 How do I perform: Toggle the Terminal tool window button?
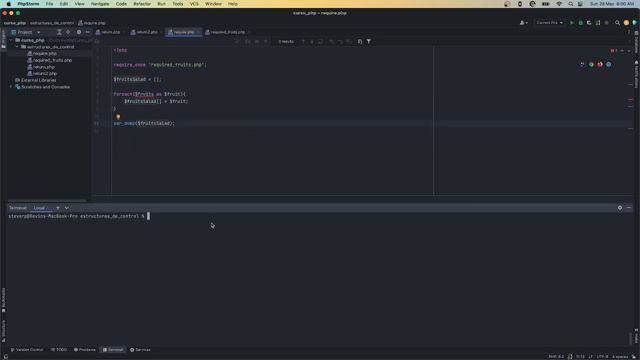coord(113,350)
